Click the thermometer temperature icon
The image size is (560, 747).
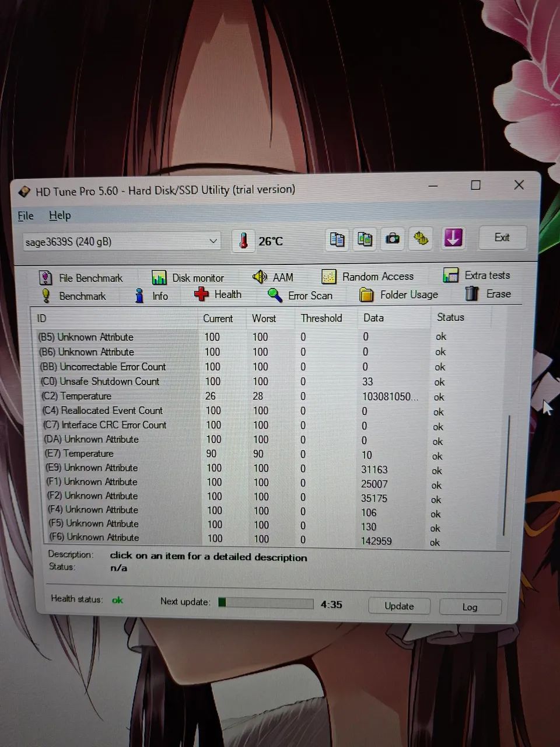tap(244, 240)
